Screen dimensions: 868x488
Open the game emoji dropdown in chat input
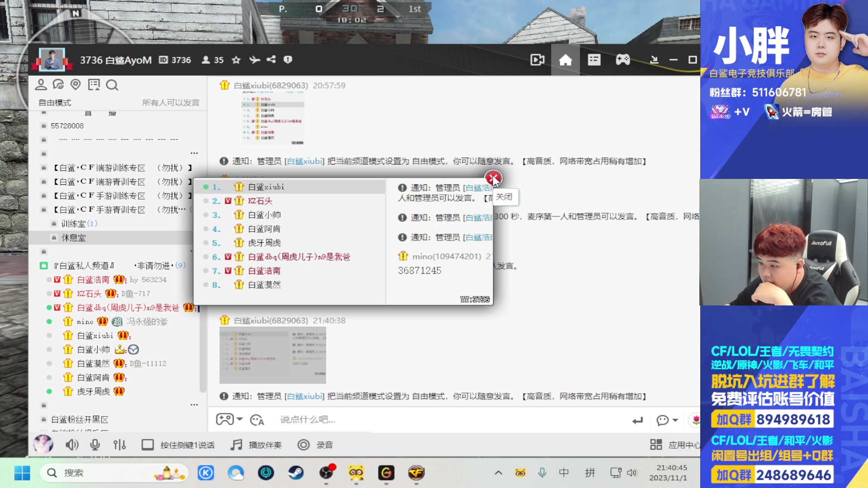pos(229,419)
